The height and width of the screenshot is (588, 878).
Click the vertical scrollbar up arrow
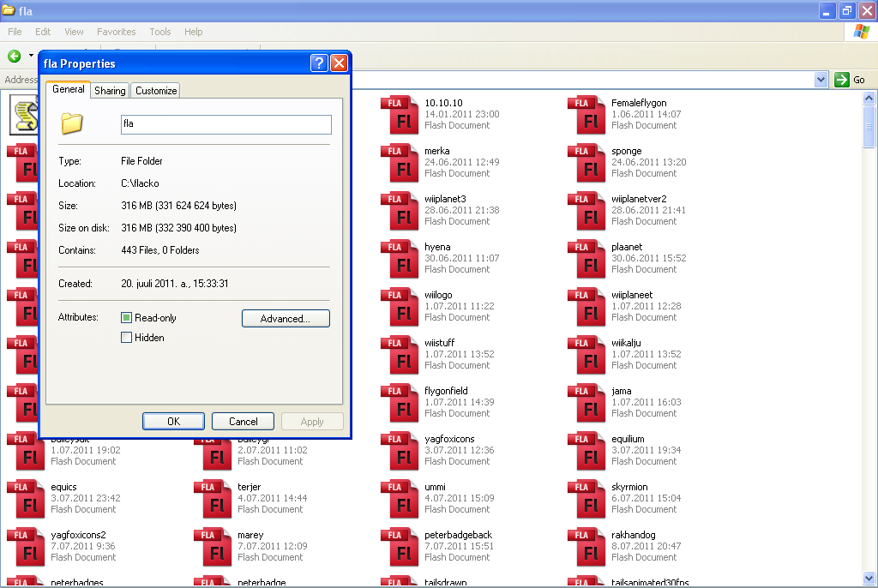click(869, 99)
